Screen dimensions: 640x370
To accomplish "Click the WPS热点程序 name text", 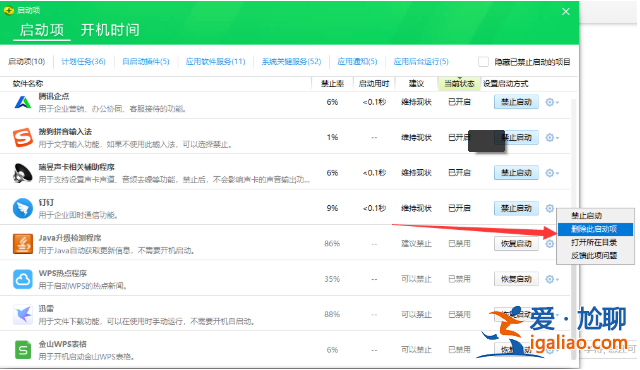I will click(62, 273).
